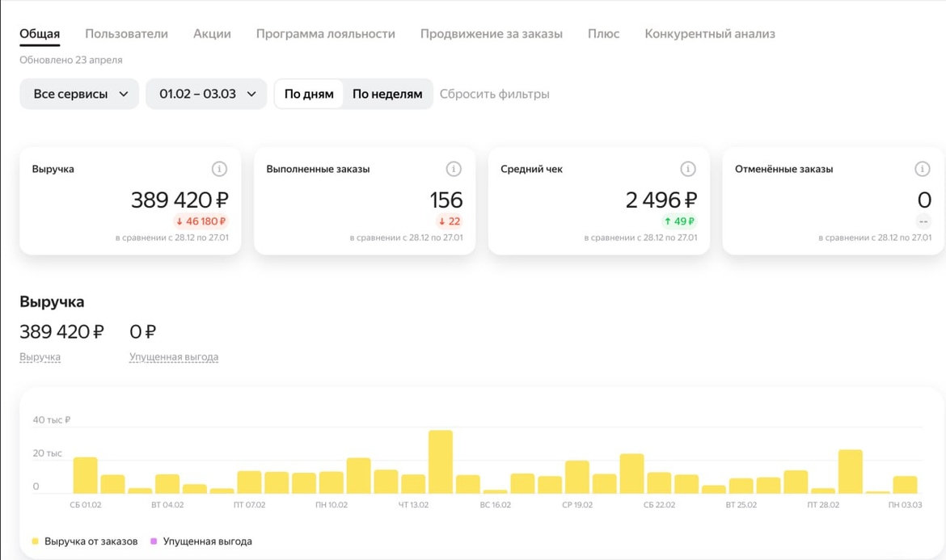The height and width of the screenshot is (560, 946).
Task: Click the chart bar above ПН 03.03
Action: pos(905,485)
